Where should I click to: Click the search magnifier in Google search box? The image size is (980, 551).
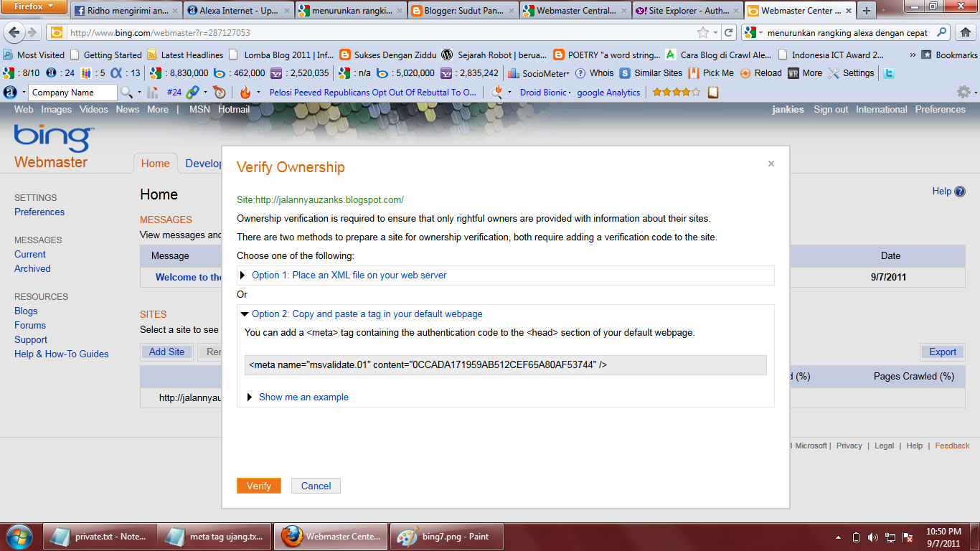943,32
